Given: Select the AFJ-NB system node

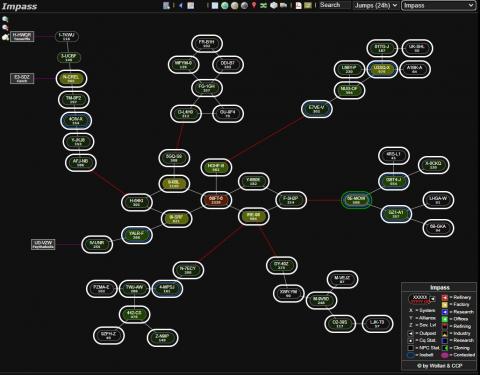Looking at the screenshot, I should pyautogui.click(x=81, y=163).
